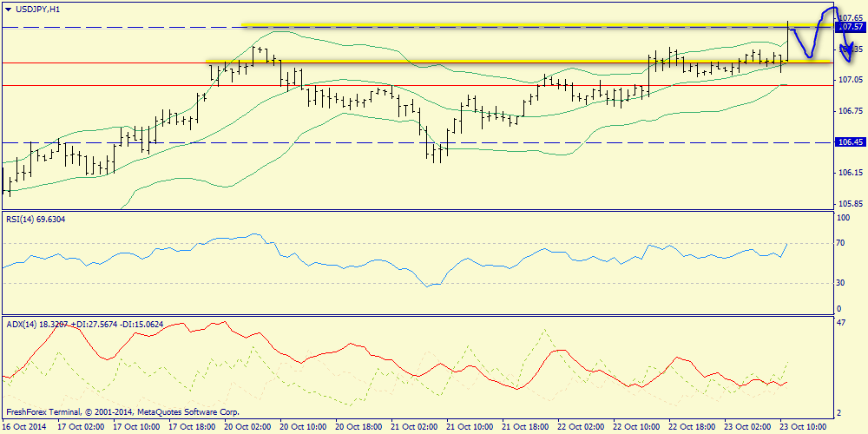Click the 20 Oct 02:00 time label

click(247, 427)
